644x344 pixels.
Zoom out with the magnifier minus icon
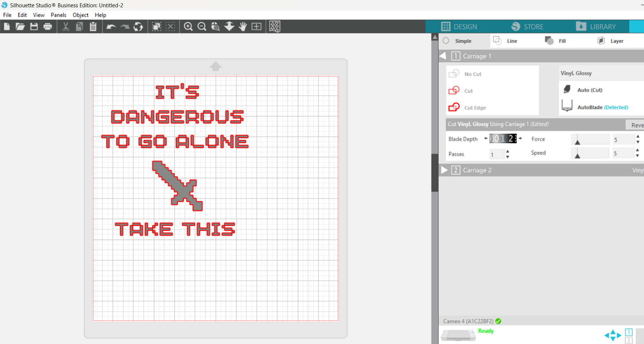coord(202,27)
